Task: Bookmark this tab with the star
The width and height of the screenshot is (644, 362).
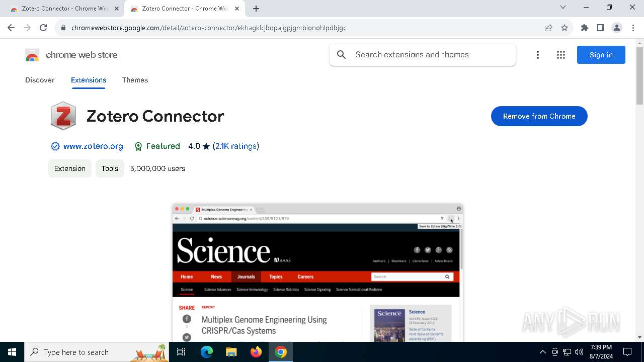Action: 565,28
